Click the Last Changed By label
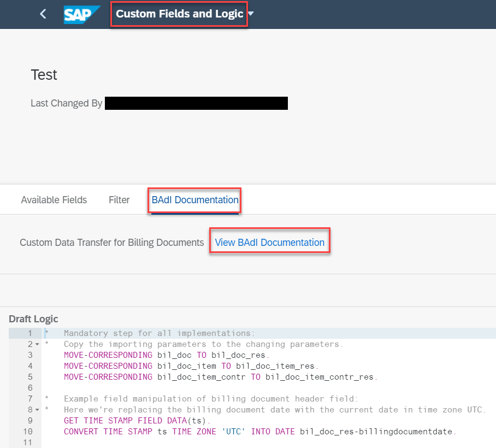 [x=67, y=103]
